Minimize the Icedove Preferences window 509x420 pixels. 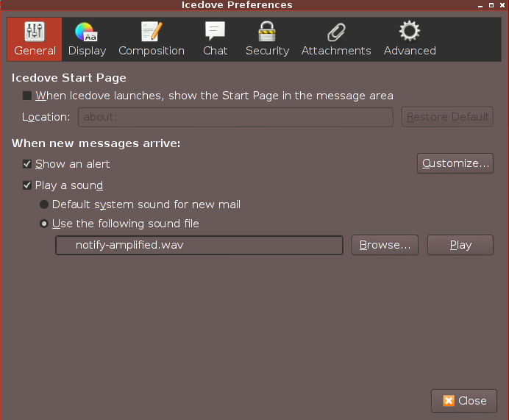coord(480,6)
